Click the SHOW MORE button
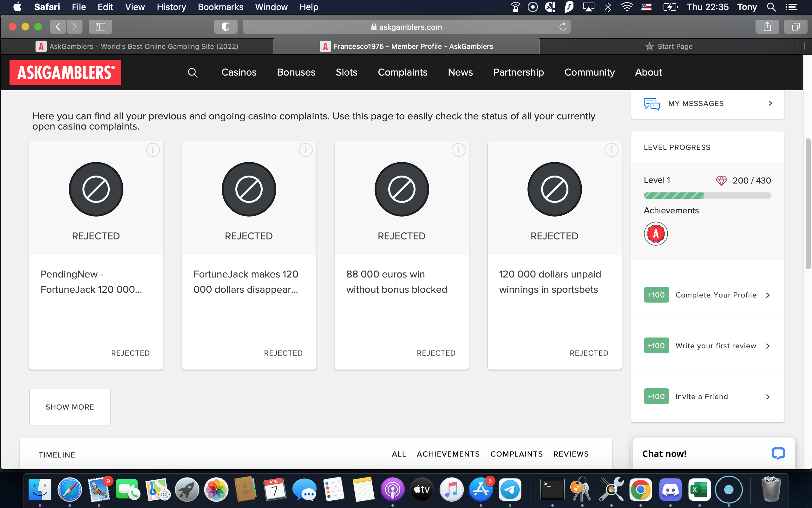This screenshot has height=508, width=812. pos(70,407)
